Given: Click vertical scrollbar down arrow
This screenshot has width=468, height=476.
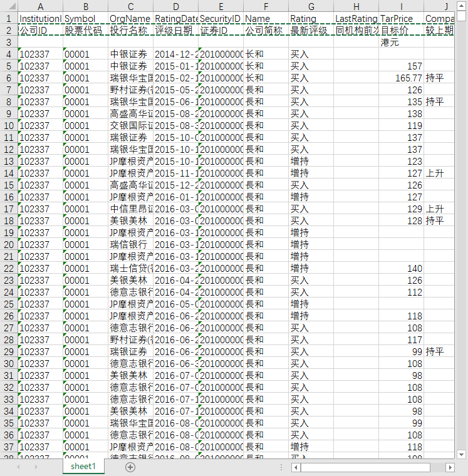Looking at the screenshot, I should point(461,455).
